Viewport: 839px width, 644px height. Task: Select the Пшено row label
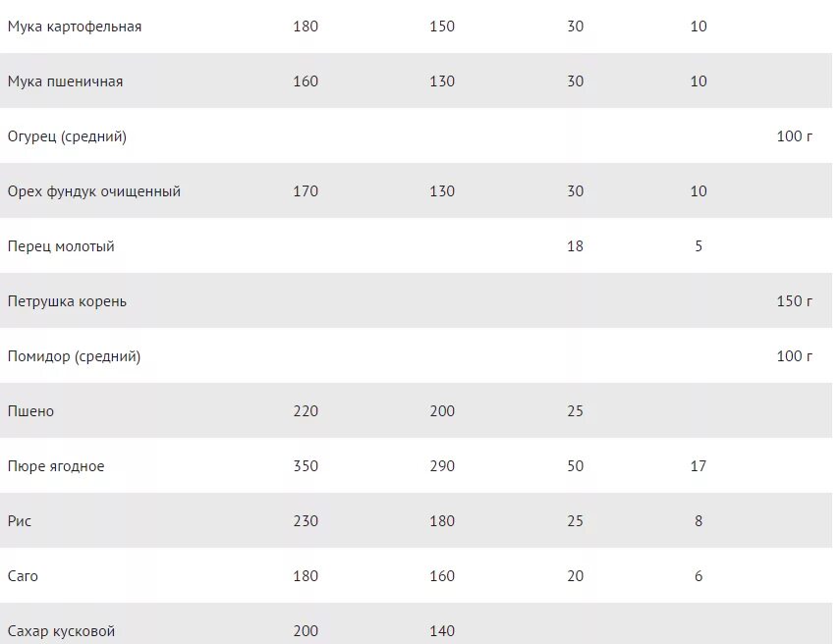tap(30, 411)
